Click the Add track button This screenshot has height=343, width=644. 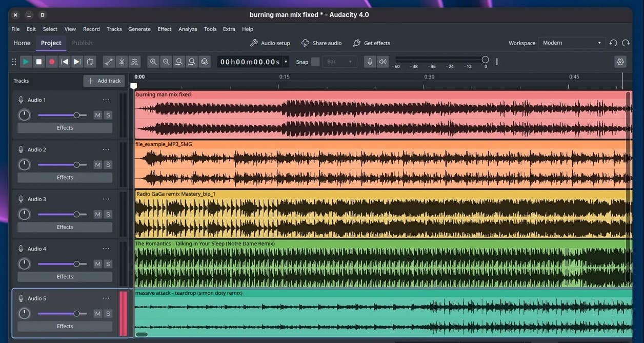(x=104, y=81)
